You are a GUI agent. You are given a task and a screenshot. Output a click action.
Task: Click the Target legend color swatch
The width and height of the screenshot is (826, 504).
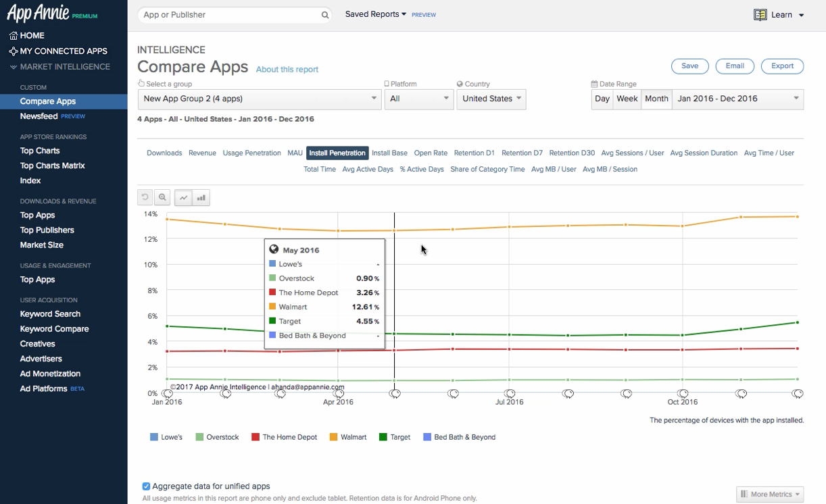pyautogui.click(x=383, y=437)
